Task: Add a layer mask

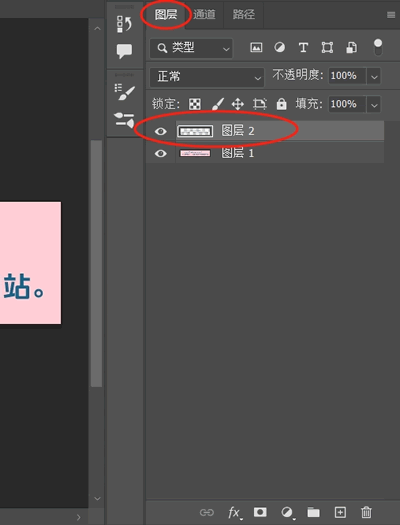Action: 260,512
